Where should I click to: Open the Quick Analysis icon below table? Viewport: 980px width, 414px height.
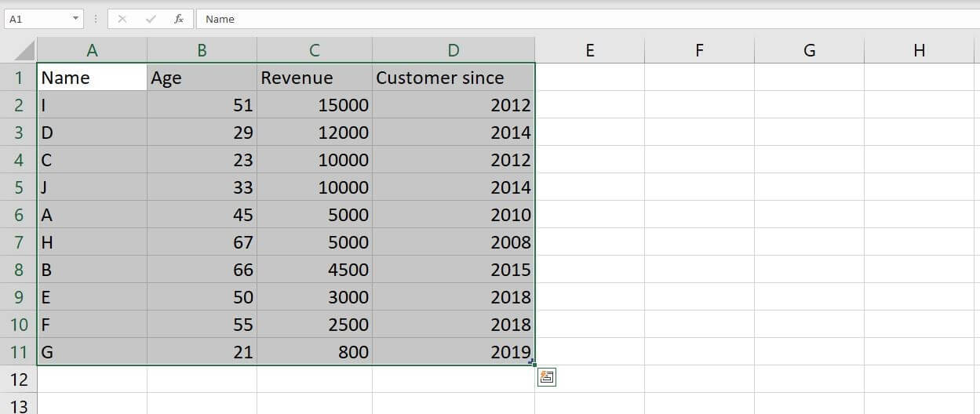click(546, 377)
